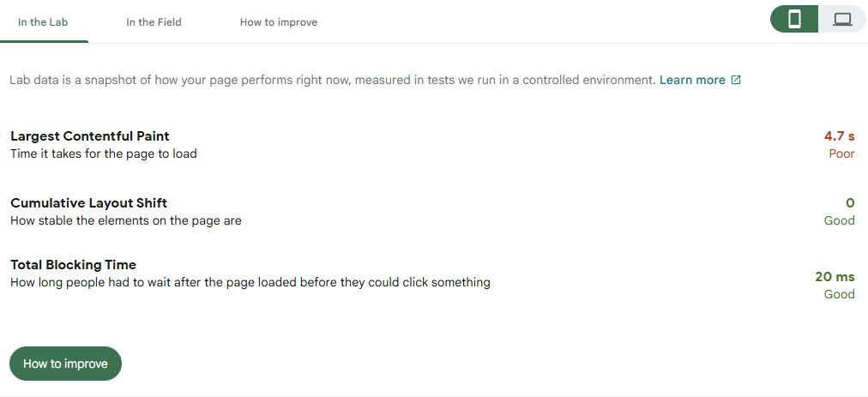Click the 20 ms blocking time value

[x=835, y=276]
